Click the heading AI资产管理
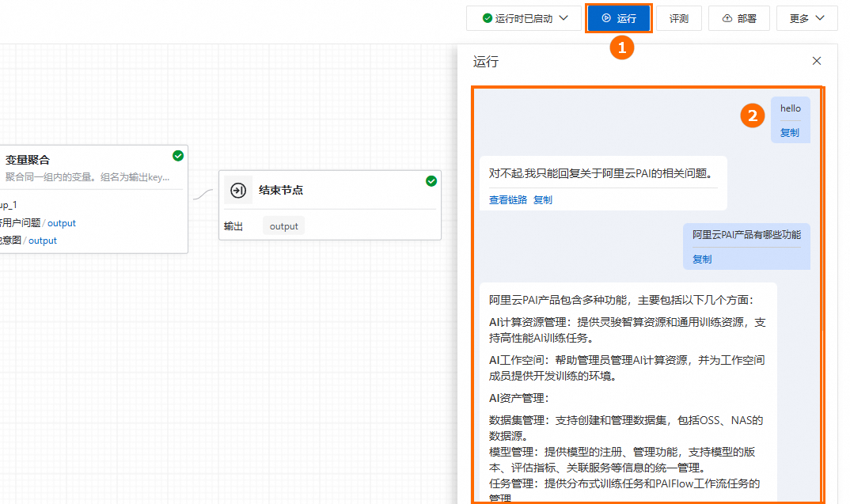 tap(519, 398)
